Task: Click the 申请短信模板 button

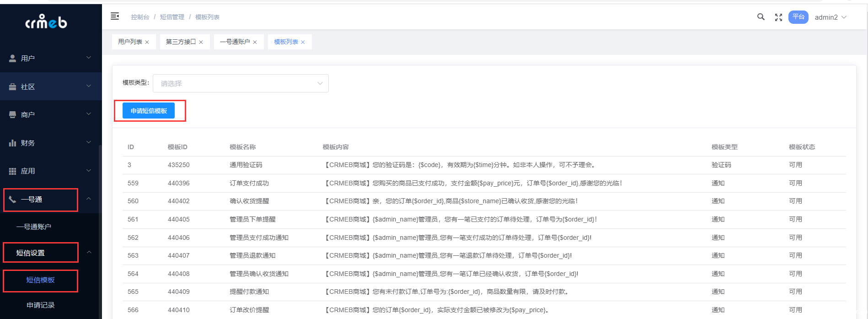Action: click(149, 111)
